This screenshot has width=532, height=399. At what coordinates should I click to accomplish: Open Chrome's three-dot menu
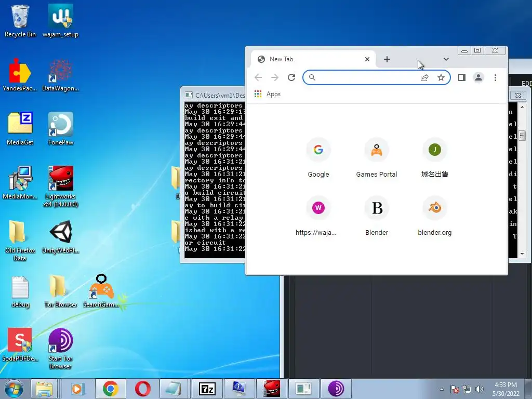click(495, 78)
